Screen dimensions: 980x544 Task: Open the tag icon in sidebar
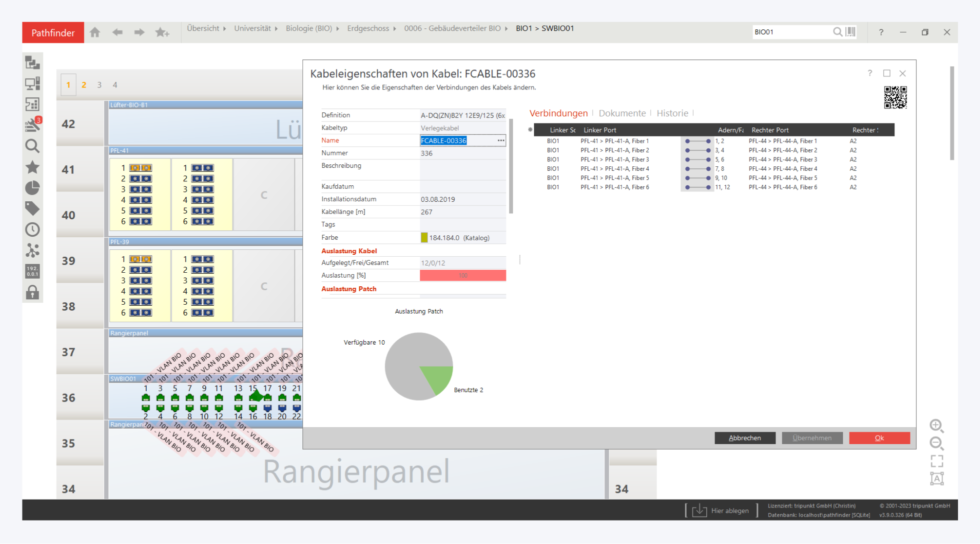(32, 208)
